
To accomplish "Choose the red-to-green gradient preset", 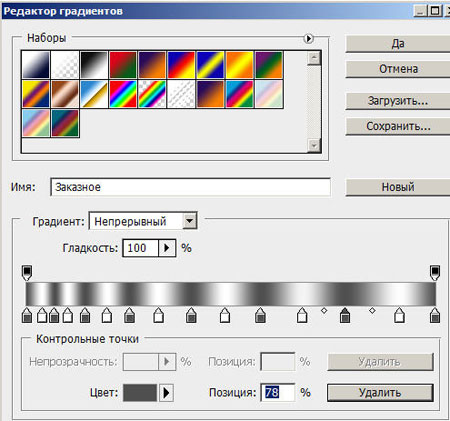I will tap(123, 65).
